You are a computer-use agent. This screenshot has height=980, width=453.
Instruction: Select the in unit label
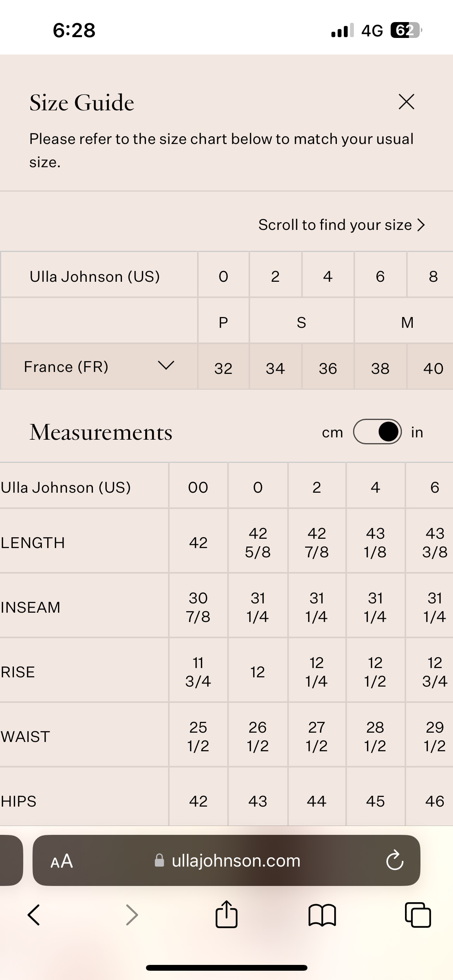point(417,432)
